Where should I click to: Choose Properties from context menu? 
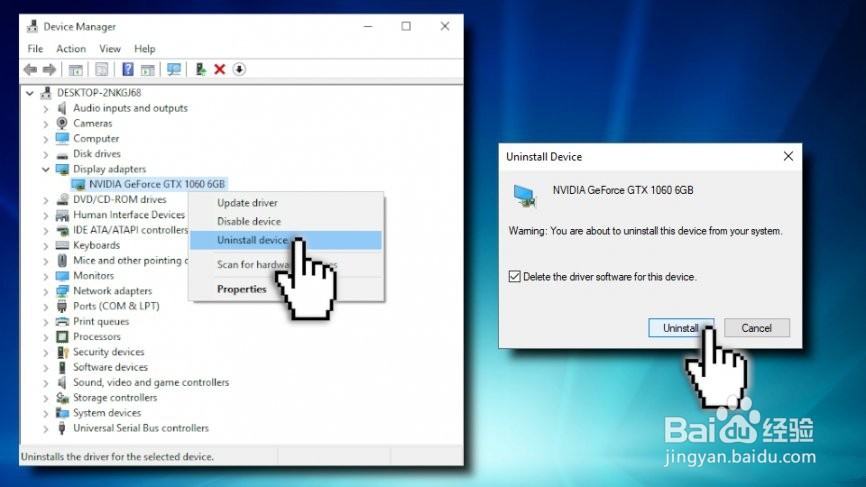click(x=286, y=289)
